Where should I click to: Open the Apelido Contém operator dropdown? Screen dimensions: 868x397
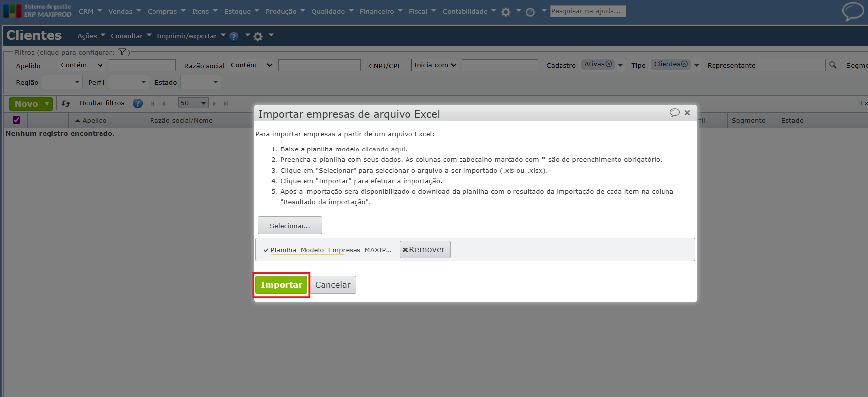pyautogui.click(x=82, y=65)
